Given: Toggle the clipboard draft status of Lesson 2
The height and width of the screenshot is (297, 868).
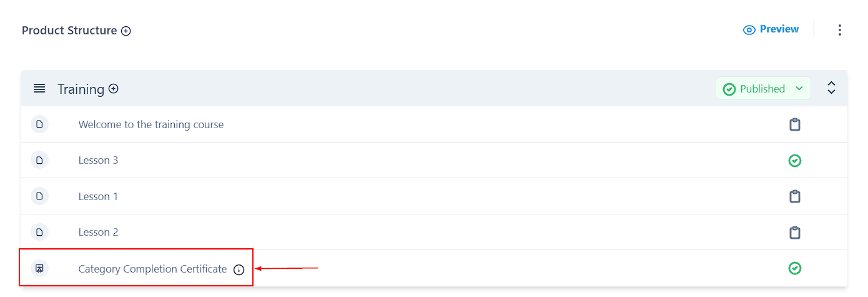Looking at the screenshot, I should pyautogui.click(x=794, y=233).
